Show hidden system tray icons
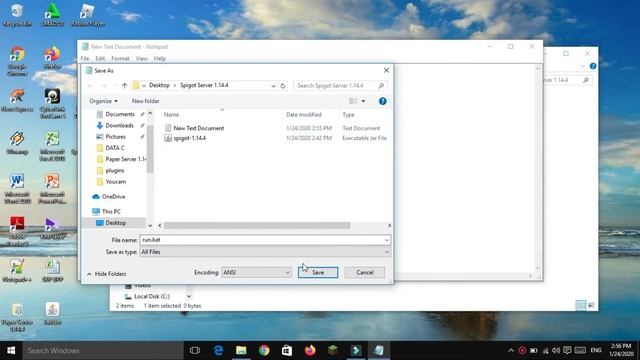This screenshot has width=640, height=360. (x=511, y=351)
